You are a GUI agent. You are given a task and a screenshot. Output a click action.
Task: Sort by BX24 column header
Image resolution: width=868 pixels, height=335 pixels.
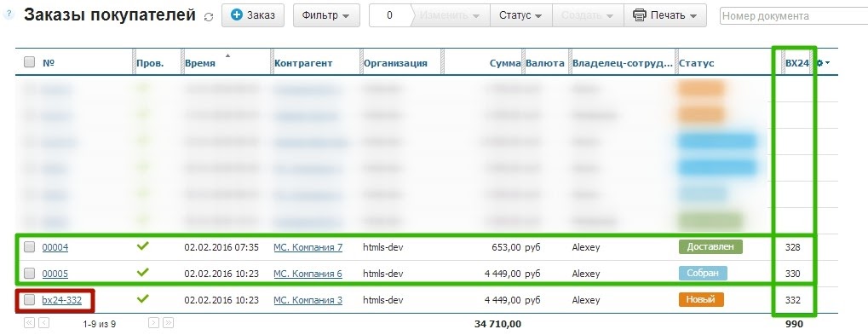[797, 63]
